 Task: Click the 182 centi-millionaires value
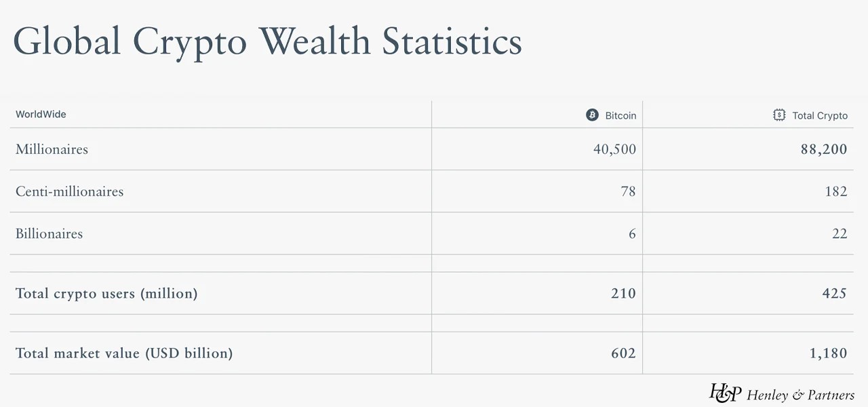click(x=835, y=191)
